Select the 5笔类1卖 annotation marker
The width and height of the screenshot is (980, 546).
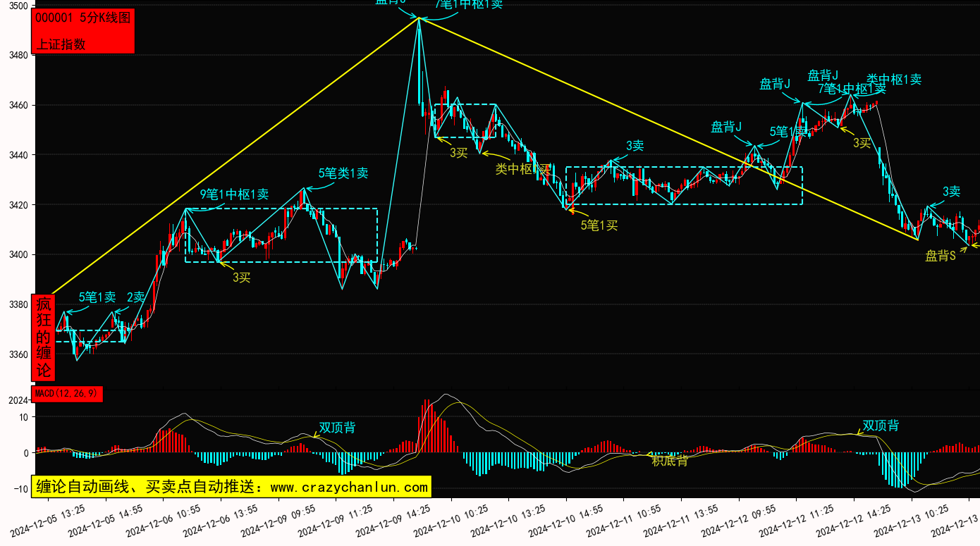point(343,173)
